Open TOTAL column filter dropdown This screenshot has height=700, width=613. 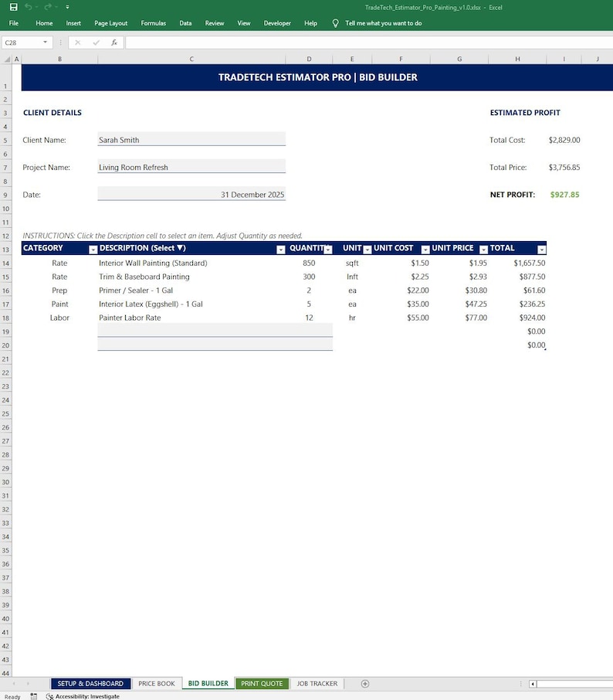pyautogui.click(x=542, y=249)
